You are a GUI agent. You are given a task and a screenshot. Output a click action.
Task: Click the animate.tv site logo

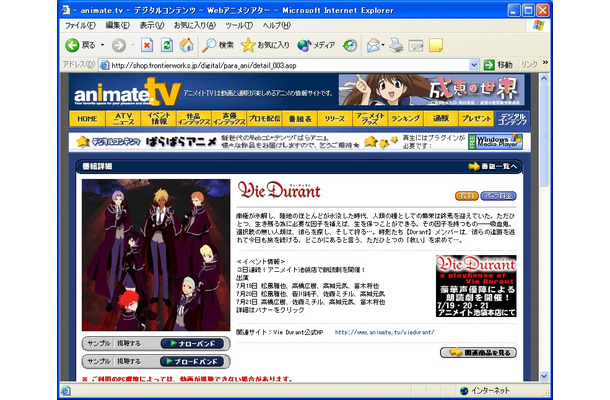pyautogui.click(x=128, y=92)
